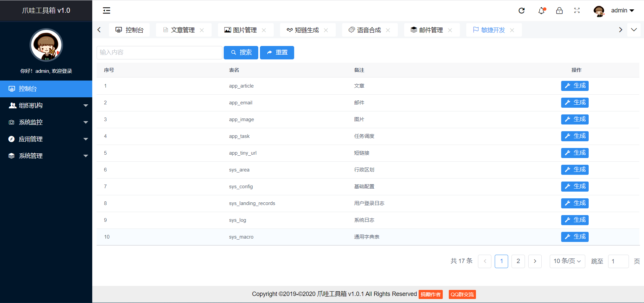The height and width of the screenshot is (303, 644).
Task: Click the 爪哇工具箱 v1.0 logo title
Action: point(46,10)
